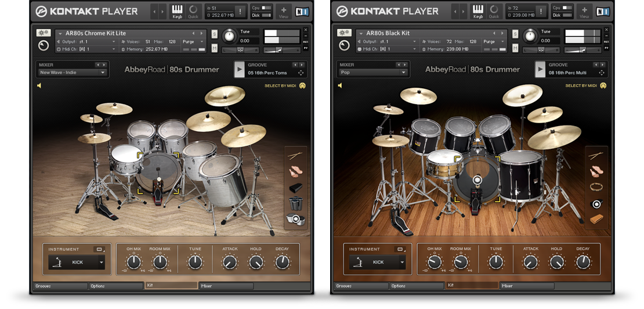Open the Pop mixer preset dropdown in Black Kit
Viewport: 644px width, 309px height.
coord(373,73)
